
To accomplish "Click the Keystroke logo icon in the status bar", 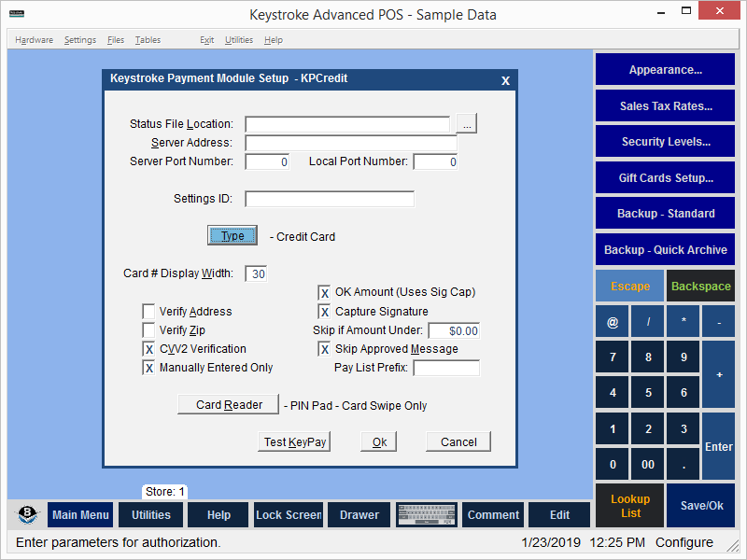I will (x=26, y=514).
